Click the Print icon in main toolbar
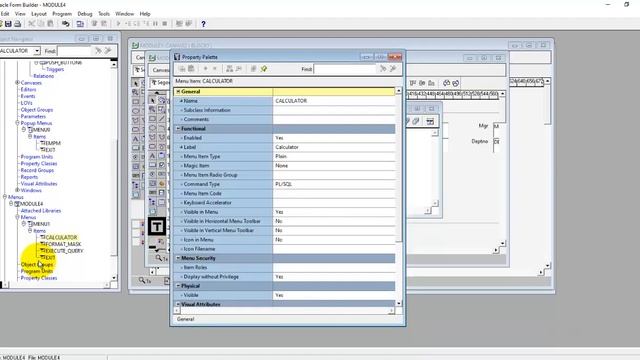This screenshot has width=640, height=360. [18, 24]
